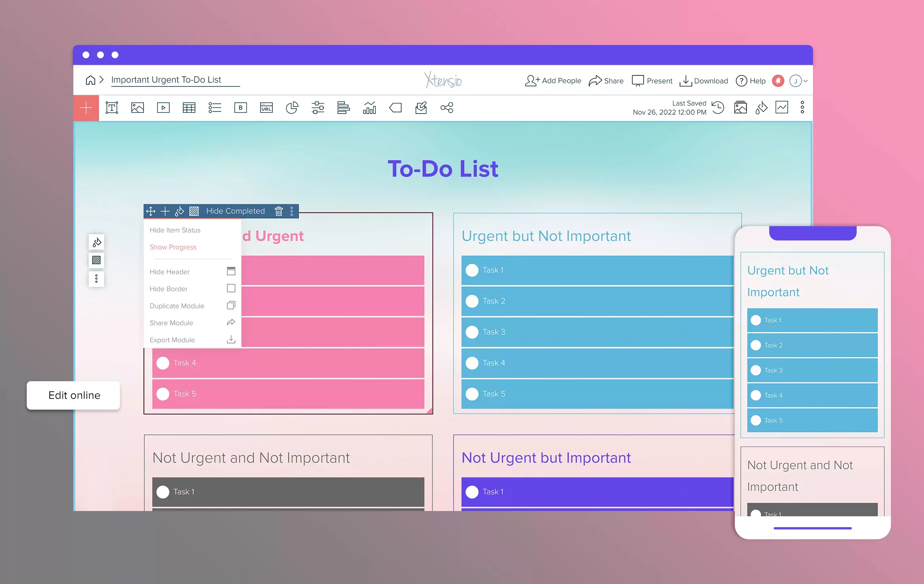Insert a Table module
Viewport: 924px width, 584px height.
[189, 107]
